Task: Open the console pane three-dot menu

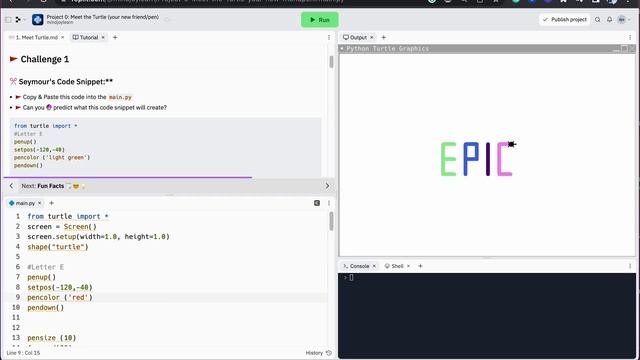Action: pos(630,266)
